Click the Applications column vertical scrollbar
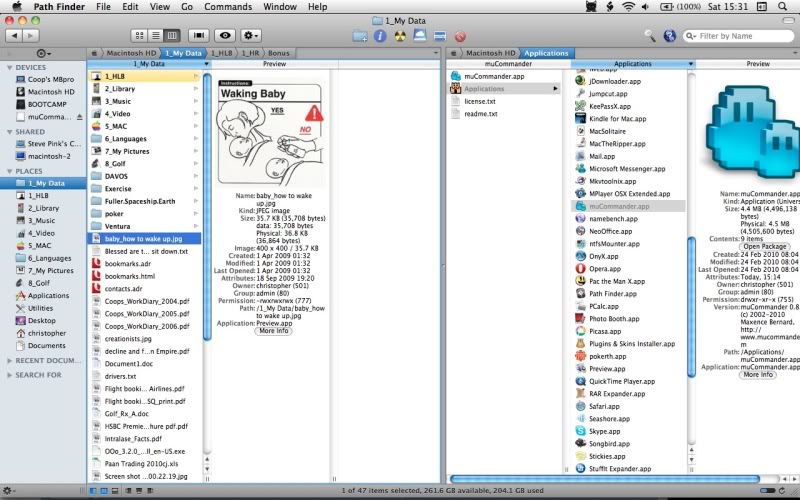Viewport: 800px width, 500px height. click(x=691, y=306)
